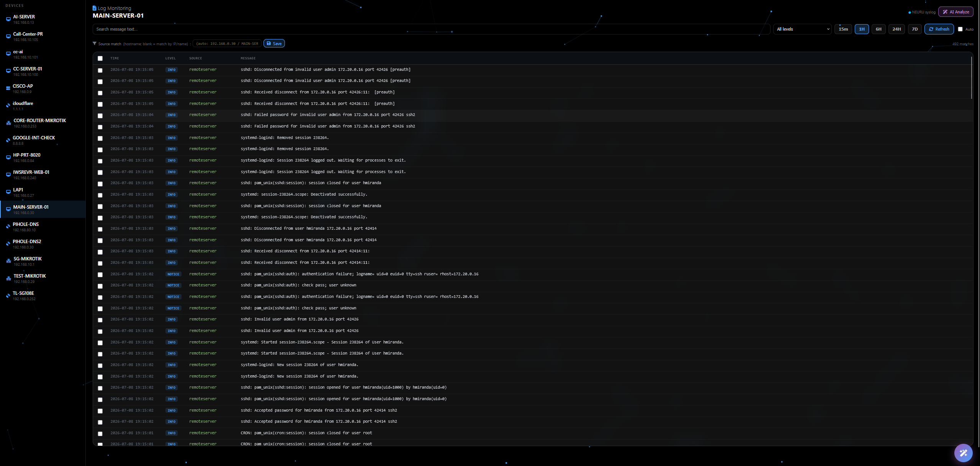
Task: Check the first 'Invalid user admin from 172.20.0.16' row
Action: pos(100,320)
